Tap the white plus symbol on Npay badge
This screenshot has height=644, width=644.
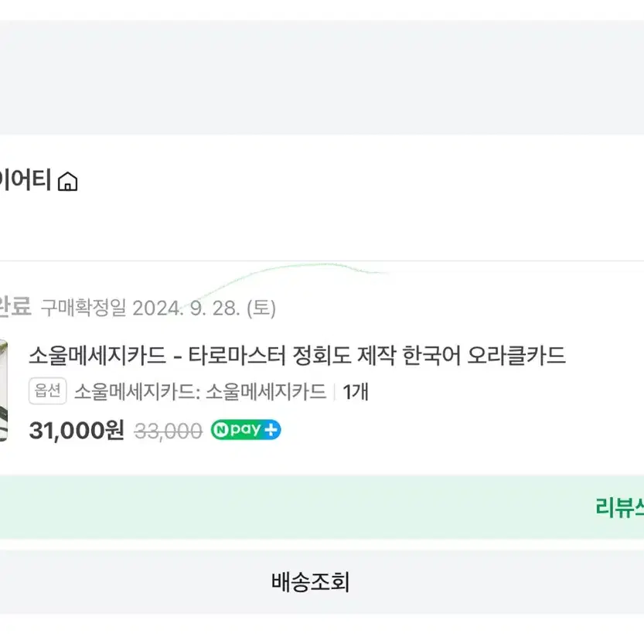271,430
